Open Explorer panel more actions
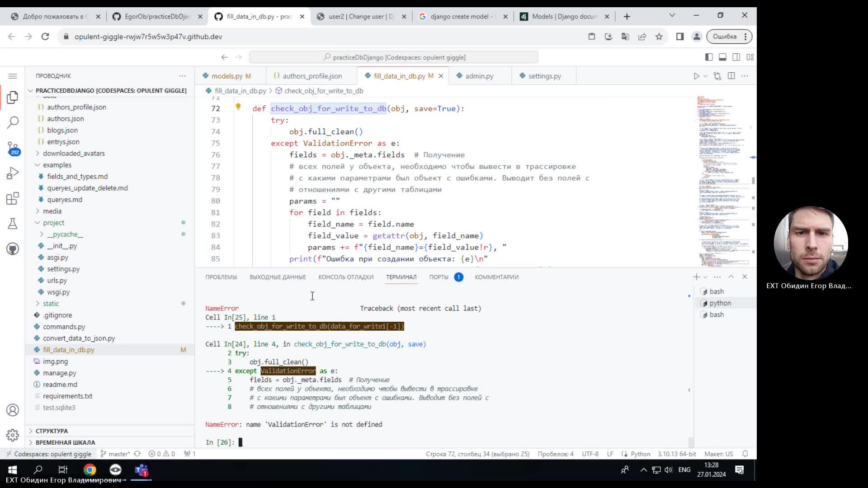The height and width of the screenshot is (488, 868). click(182, 76)
